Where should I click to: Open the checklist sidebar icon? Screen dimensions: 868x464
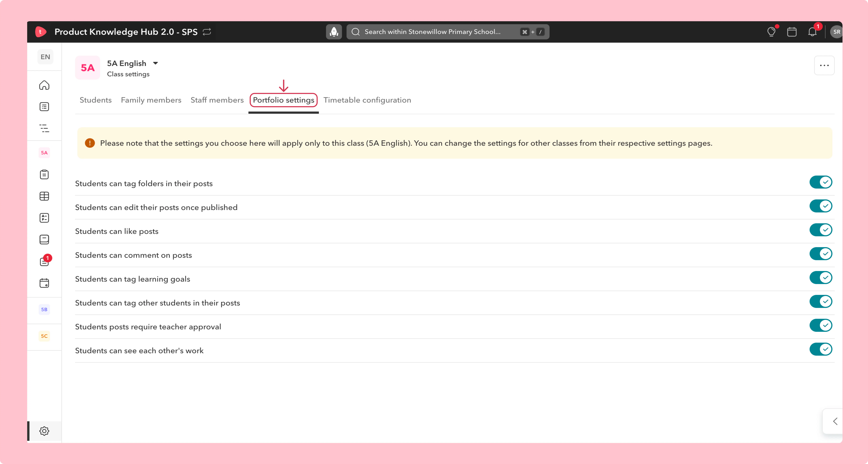(x=44, y=218)
